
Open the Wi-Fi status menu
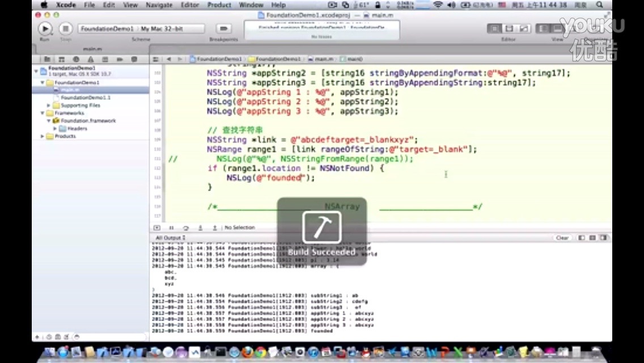438,5
